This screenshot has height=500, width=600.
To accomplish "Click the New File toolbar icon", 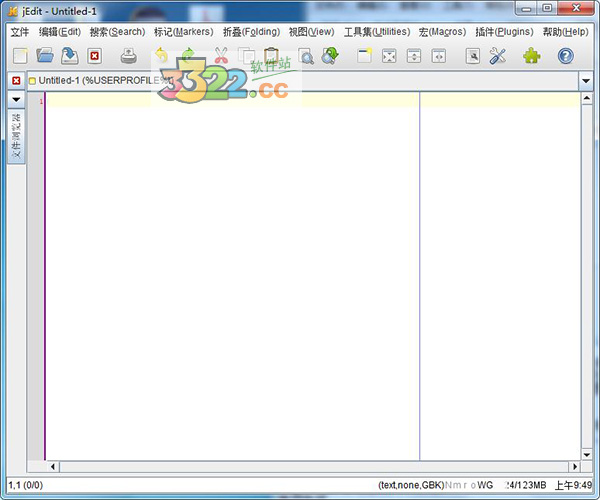I will (19, 57).
